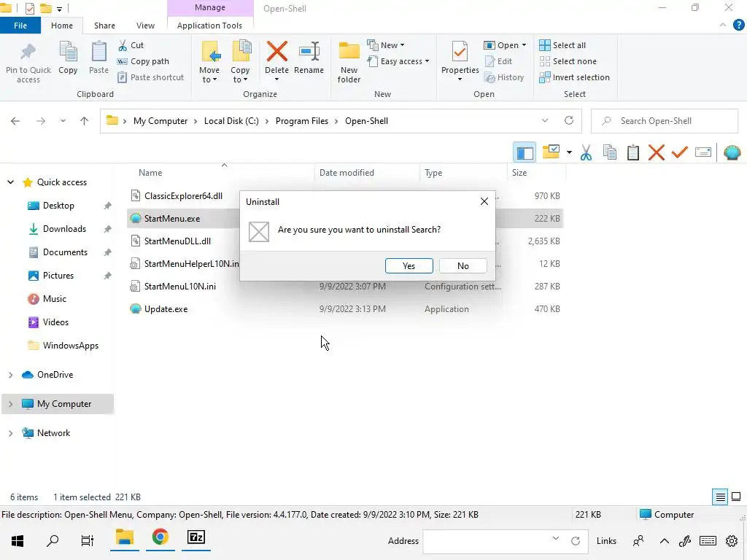
Task: Create a New folder from ribbon
Action: [x=349, y=63]
